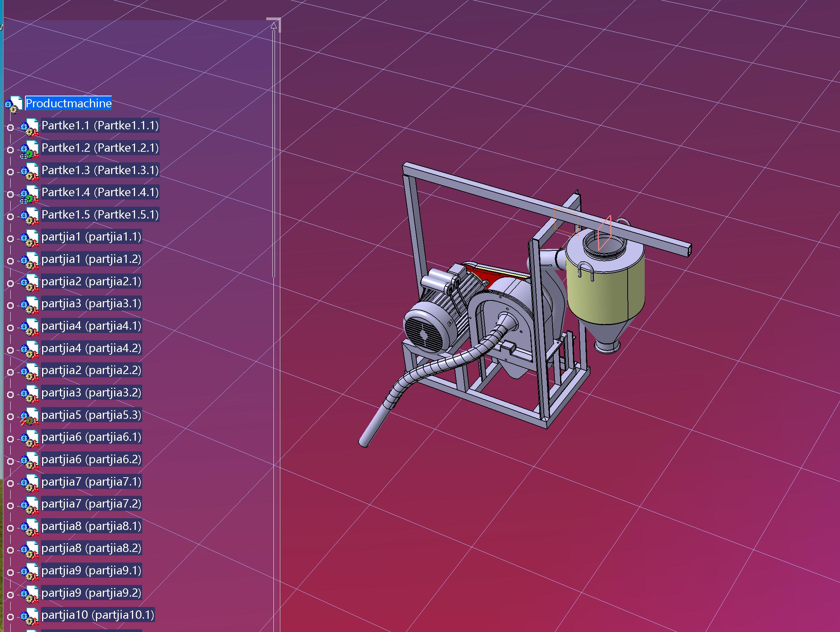Click the Partke1.1 component icon
The height and width of the screenshot is (632, 840).
pos(30,127)
